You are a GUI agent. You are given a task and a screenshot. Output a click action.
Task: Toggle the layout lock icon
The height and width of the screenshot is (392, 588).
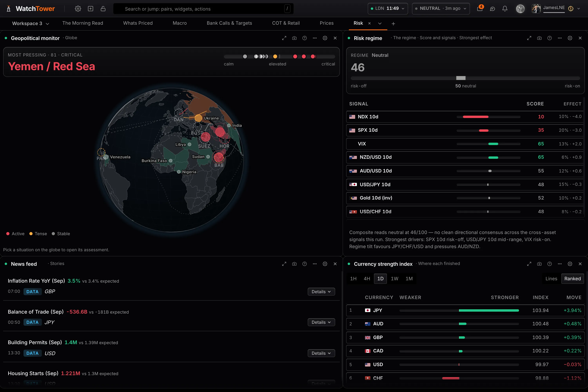[x=103, y=9]
